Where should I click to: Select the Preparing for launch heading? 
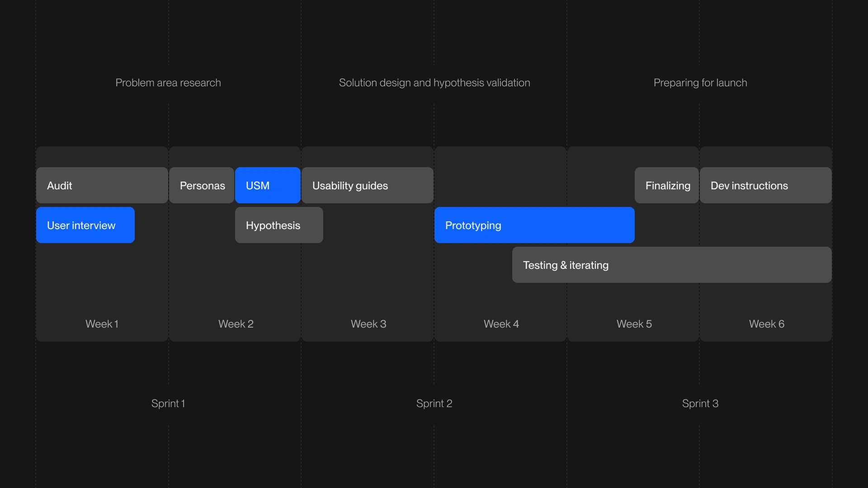pos(700,83)
